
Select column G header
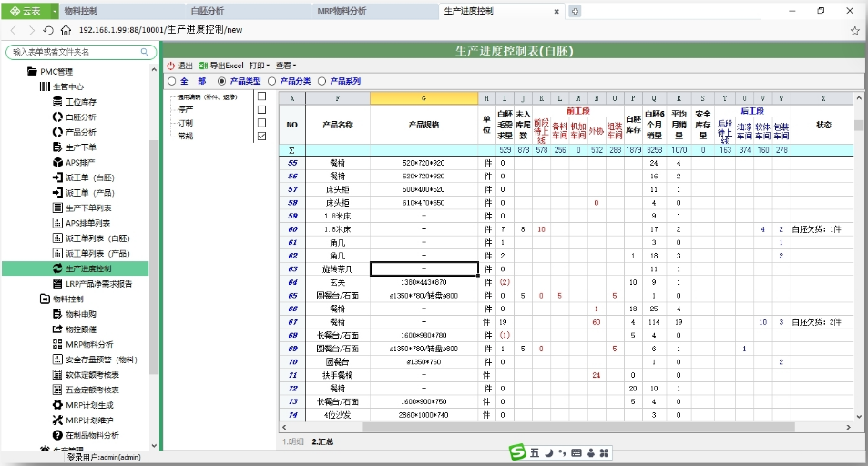tap(424, 98)
